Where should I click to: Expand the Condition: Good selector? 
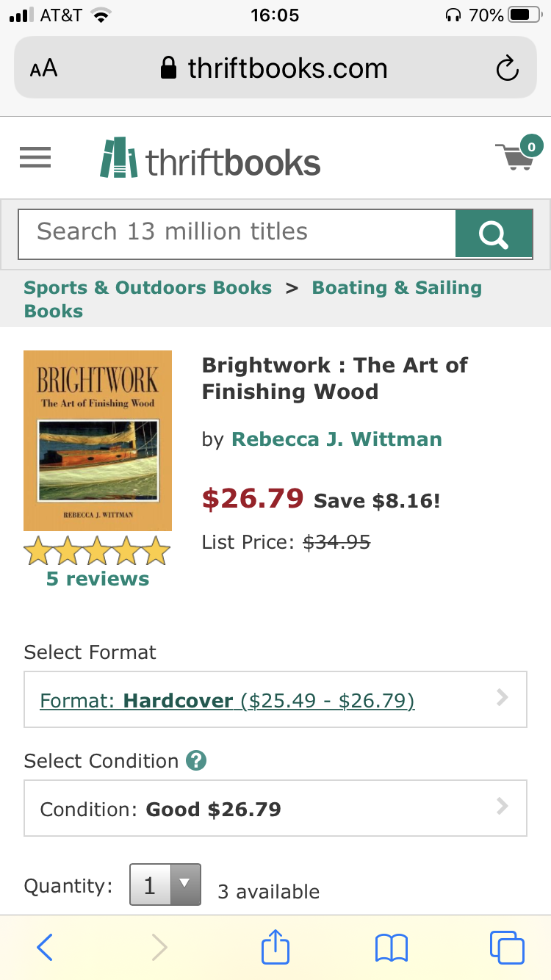(275, 808)
